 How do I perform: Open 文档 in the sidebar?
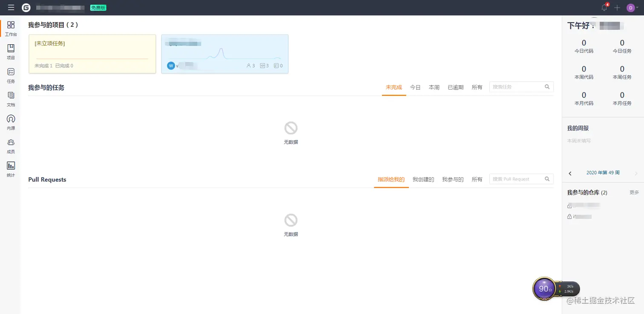click(x=11, y=99)
